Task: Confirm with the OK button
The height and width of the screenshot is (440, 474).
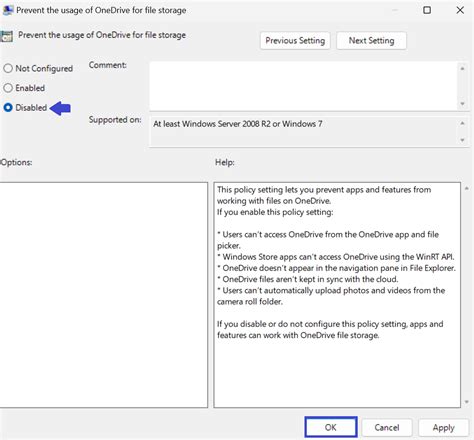Action: pyautogui.click(x=331, y=427)
